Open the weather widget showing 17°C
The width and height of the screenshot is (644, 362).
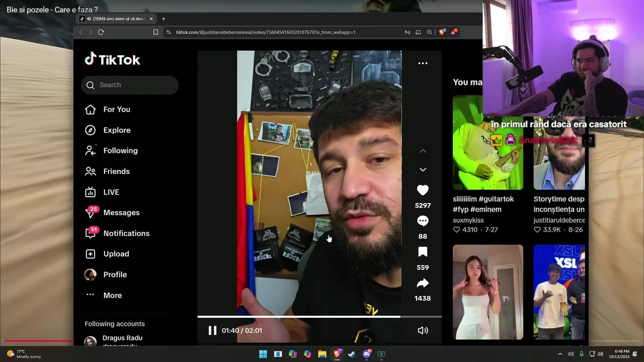click(x=24, y=354)
